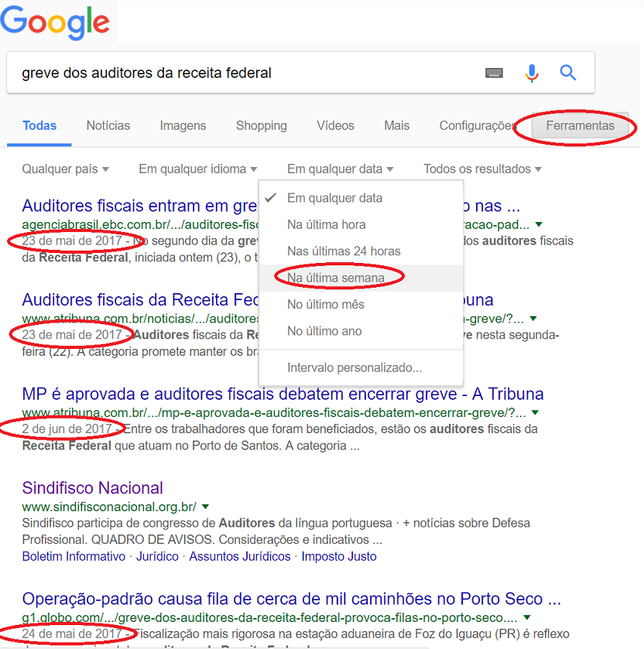Open the Notícias tab
This screenshot has width=644, height=649.
108,125
